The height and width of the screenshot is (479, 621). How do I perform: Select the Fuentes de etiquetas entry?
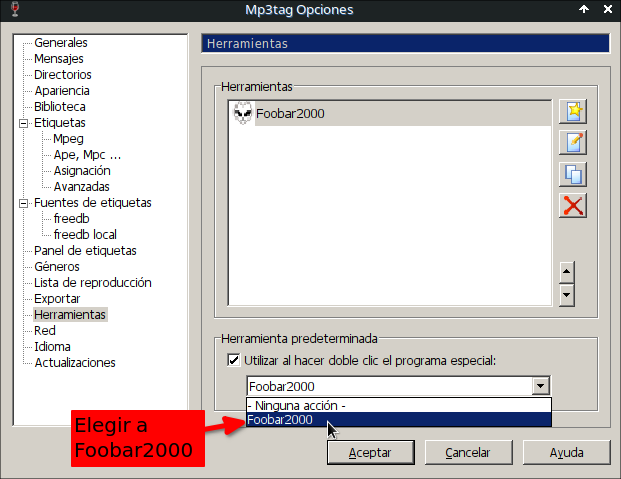pyautogui.click(x=93, y=203)
